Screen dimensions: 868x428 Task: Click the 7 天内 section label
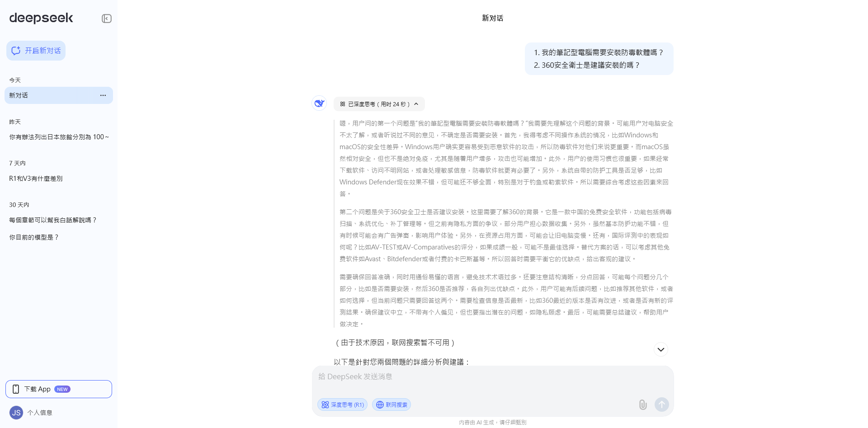point(17,163)
